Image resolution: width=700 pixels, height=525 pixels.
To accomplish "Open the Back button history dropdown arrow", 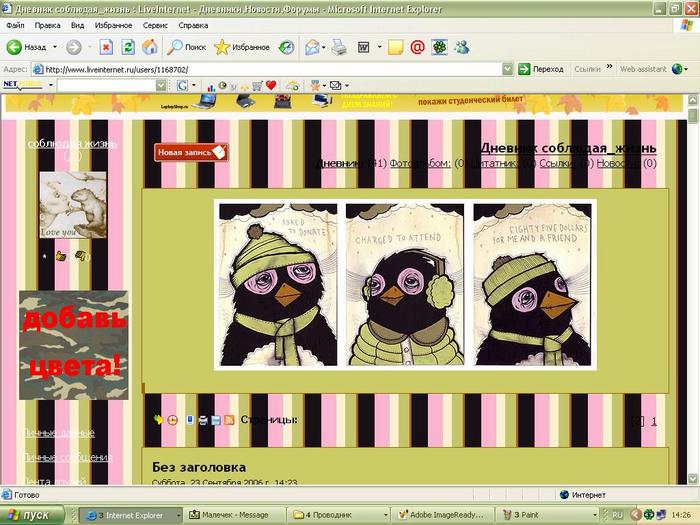I will click(55, 47).
